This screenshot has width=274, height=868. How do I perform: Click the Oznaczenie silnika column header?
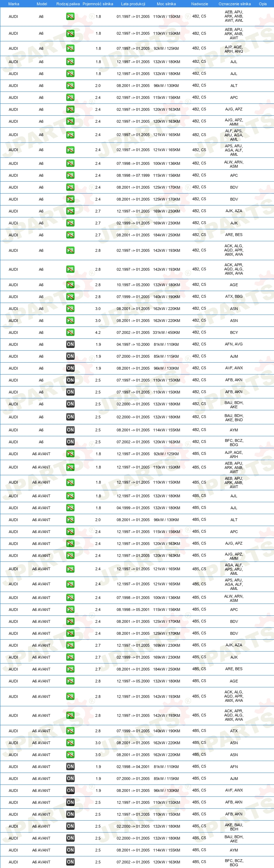(234, 4)
